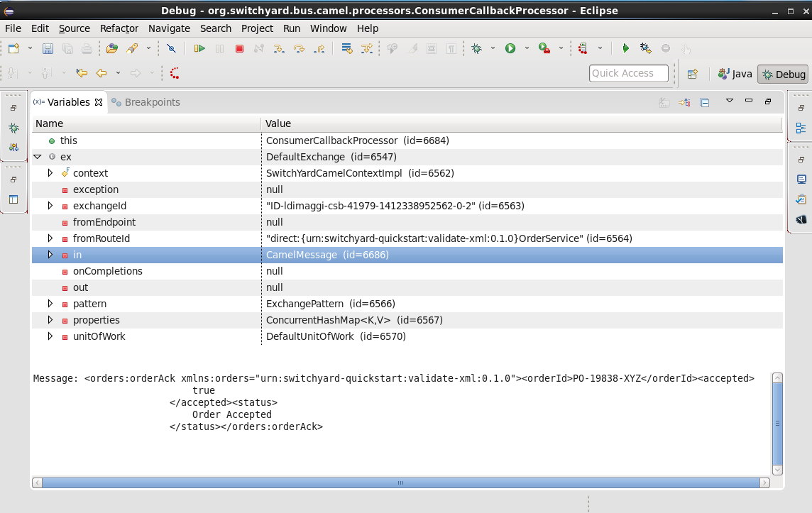Click the Step Into icon
Screen dimensions: 812x513
pyautogui.click(x=279, y=49)
